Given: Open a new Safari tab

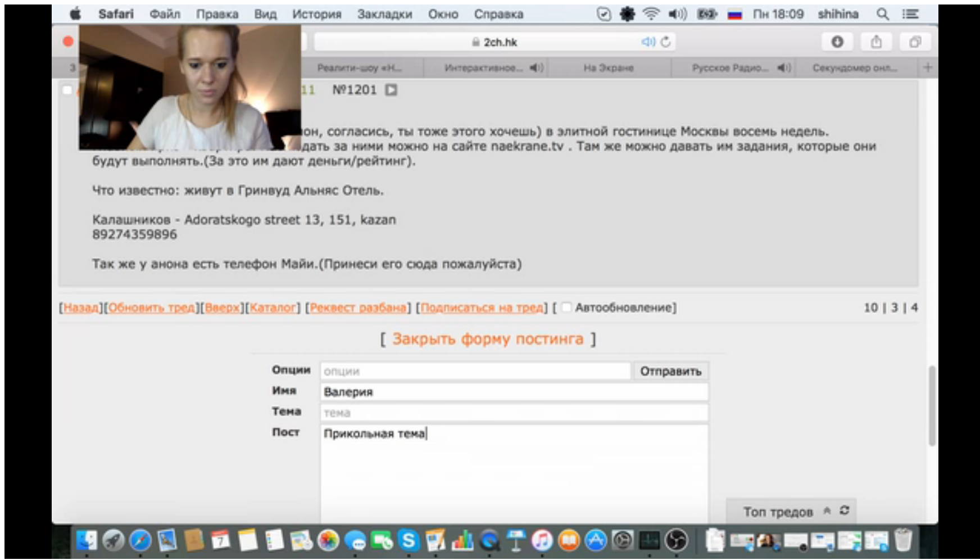Looking at the screenshot, I should (x=928, y=67).
